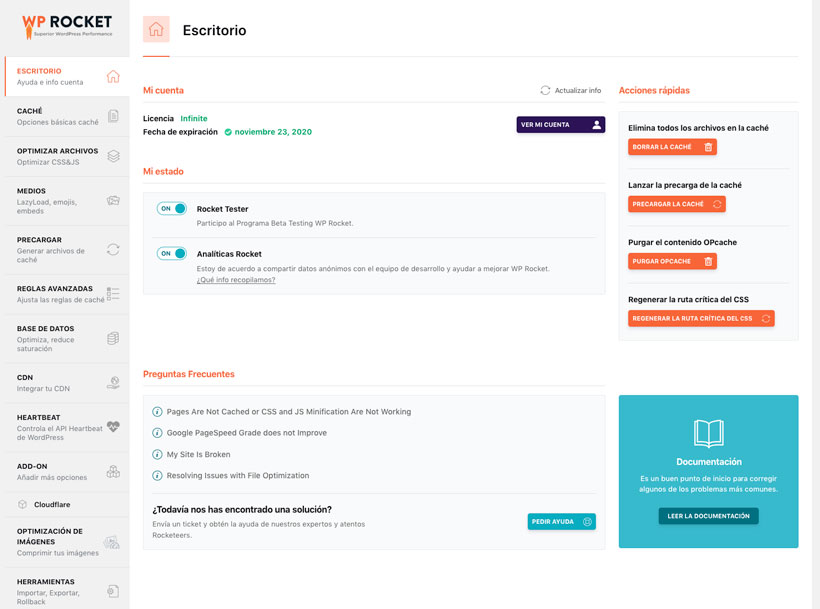Click the refresh icon next to Precargar
The height and width of the screenshot is (609, 820).
[x=113, y=249]
